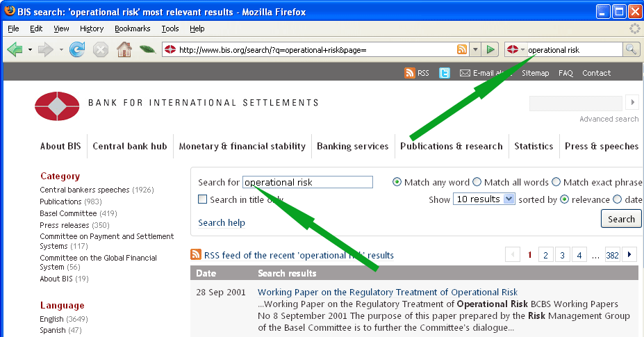Click the Home toolbar icon
The width and height of the screenshot is (644, 337).
pyautogui.click(x=124, y=49)
